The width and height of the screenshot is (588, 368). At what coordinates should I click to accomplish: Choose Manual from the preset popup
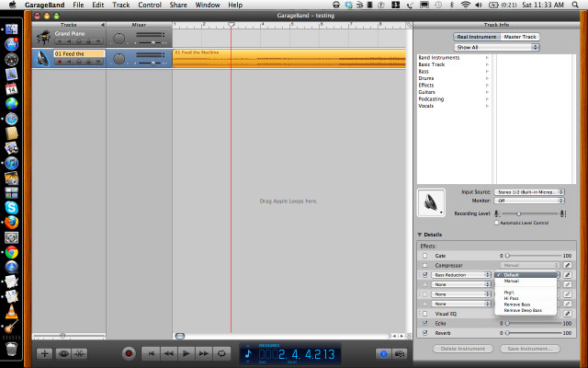pyautogui.click(x=526, y=281)
